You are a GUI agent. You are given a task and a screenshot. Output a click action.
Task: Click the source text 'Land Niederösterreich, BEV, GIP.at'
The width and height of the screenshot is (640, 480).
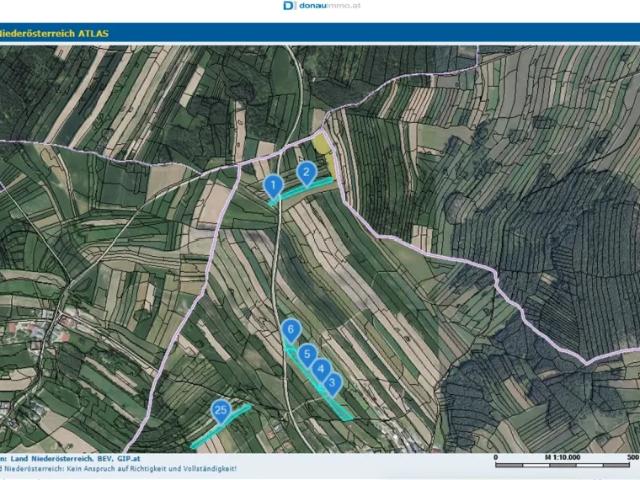pos(75,459)
